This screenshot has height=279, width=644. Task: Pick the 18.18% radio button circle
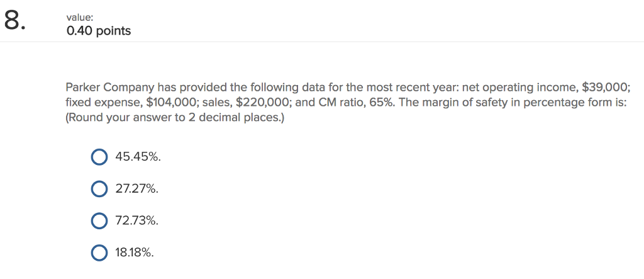tap(99, 253)
